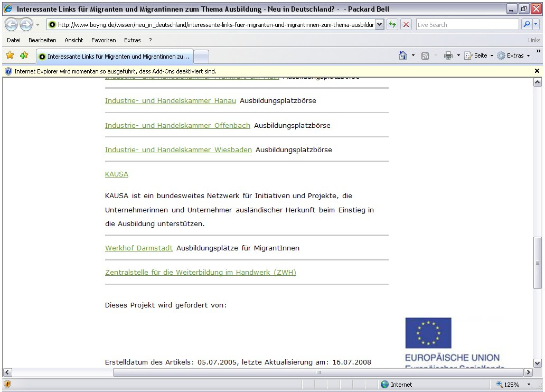
Task: Open Favorites Center star icon
Action: (10, 55)
